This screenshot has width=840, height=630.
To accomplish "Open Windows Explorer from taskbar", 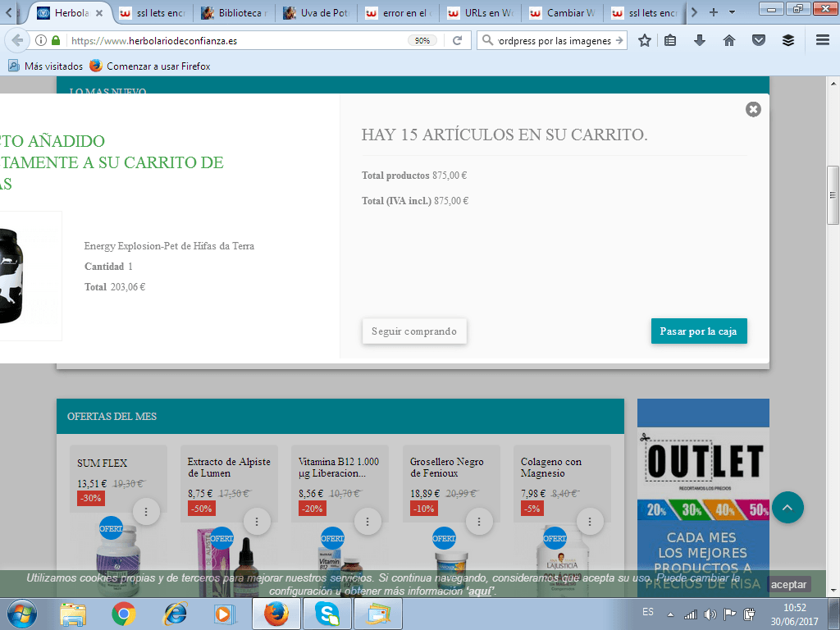I will 72,614.
